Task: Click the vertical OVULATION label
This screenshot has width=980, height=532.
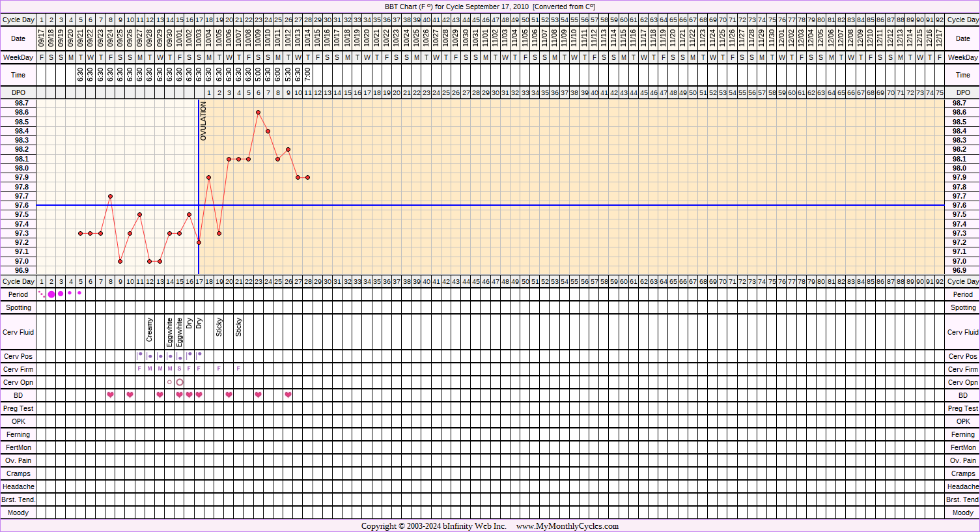Action: [203, 121]
